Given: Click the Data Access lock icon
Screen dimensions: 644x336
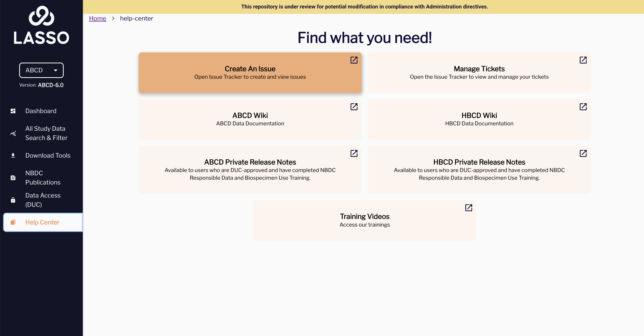Looking at the screenshot, I should coord(13,200).
